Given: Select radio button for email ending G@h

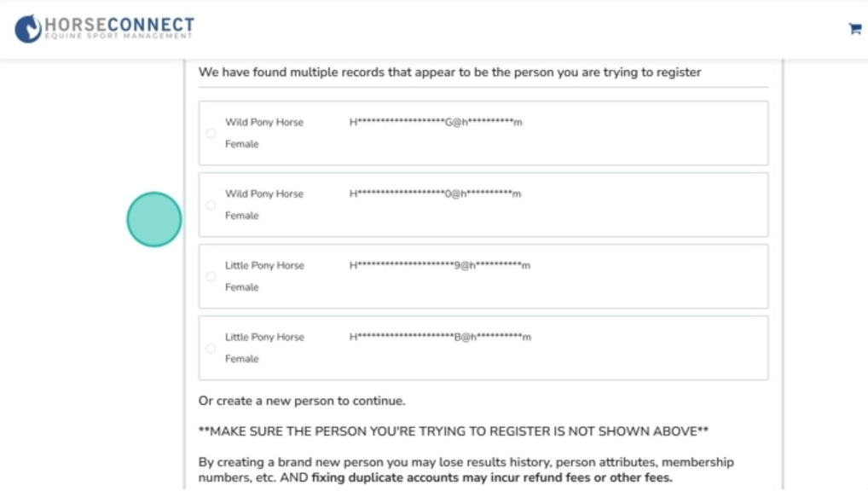Looking at the screenshot, I should tap(211, 133).
